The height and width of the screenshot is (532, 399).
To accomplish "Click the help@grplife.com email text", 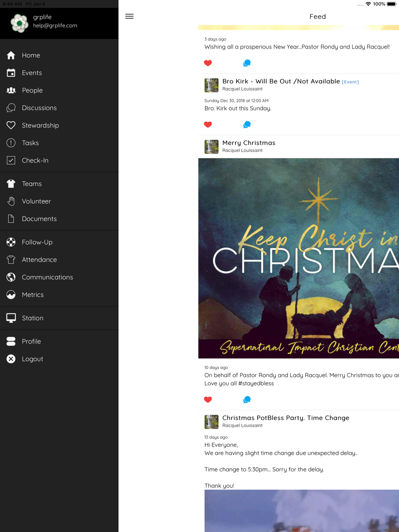I will [55, 26].
